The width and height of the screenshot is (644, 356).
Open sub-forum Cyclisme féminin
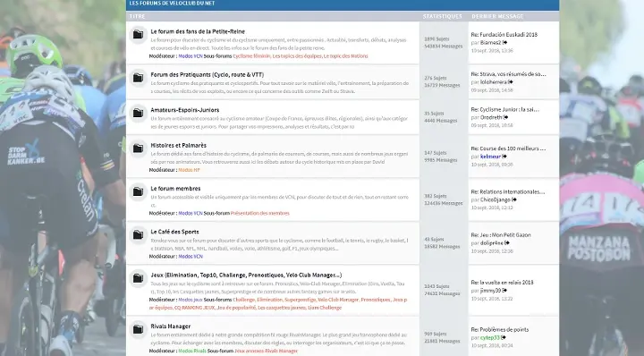(x=251, y=56)
